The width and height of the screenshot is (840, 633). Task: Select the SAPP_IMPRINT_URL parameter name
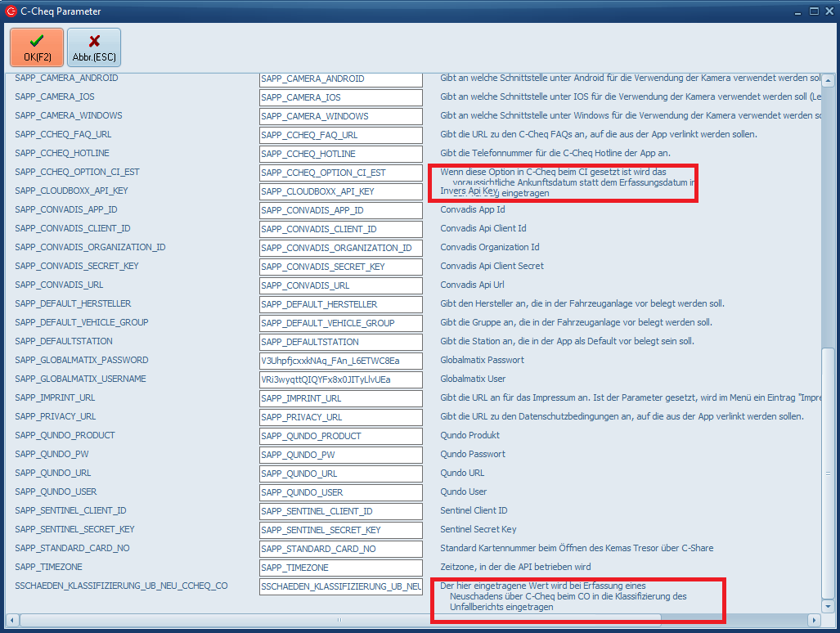[x=55, y=398]
